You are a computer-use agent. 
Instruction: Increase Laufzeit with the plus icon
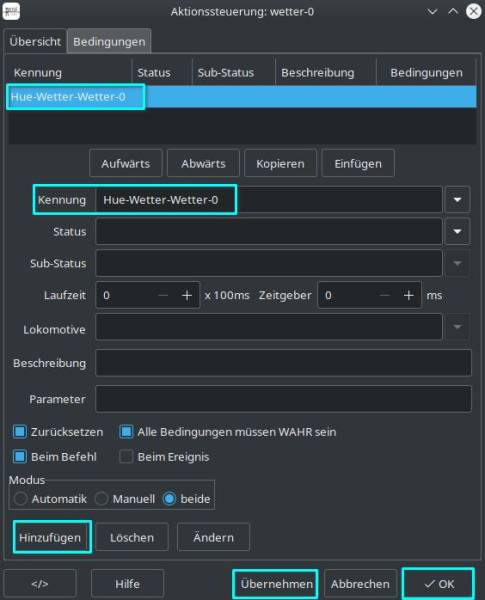click(187, 295)
